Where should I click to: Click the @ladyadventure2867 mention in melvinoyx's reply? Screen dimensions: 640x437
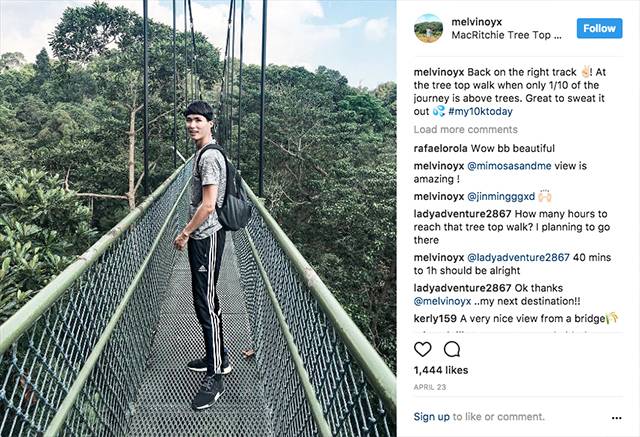click(x=518, y=257)
